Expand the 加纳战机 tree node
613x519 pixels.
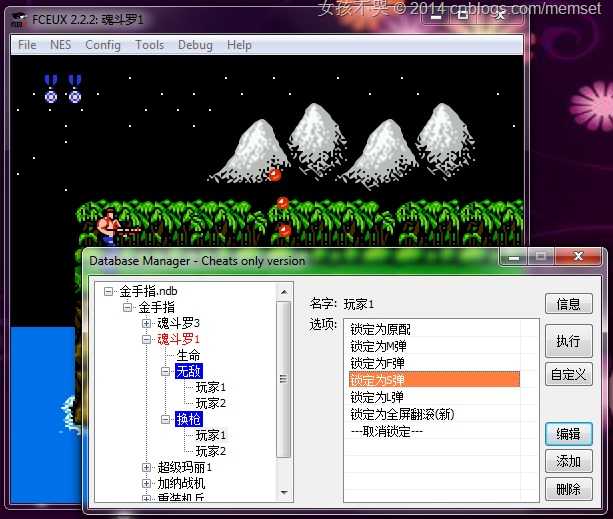click(x=146, y=483)
